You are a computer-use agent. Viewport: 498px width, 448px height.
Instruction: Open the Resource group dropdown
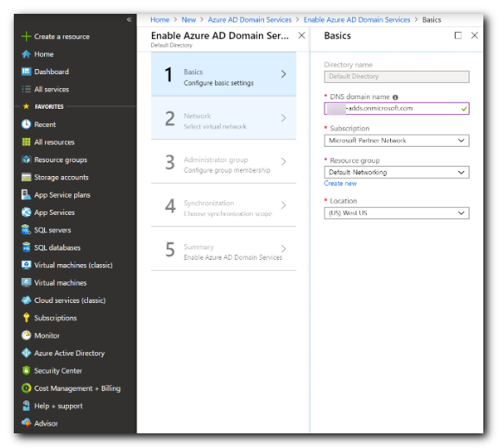[x=396, y=173]
